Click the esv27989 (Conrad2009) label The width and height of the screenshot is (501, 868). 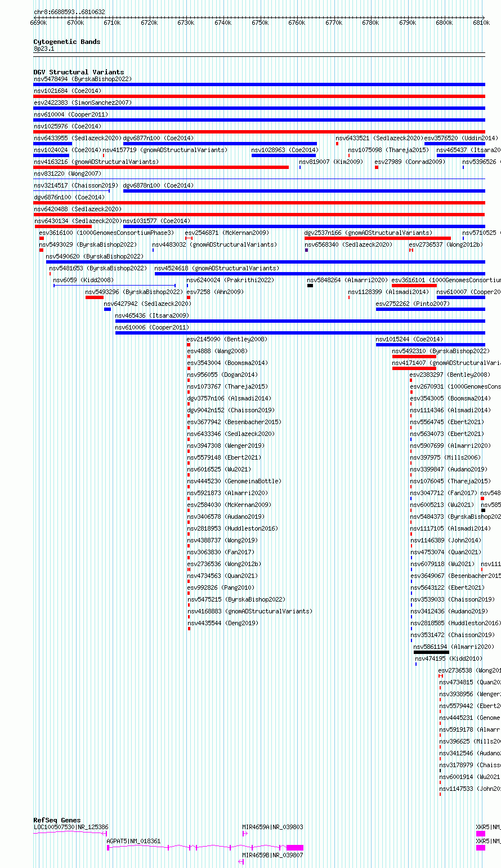[410, 162]
